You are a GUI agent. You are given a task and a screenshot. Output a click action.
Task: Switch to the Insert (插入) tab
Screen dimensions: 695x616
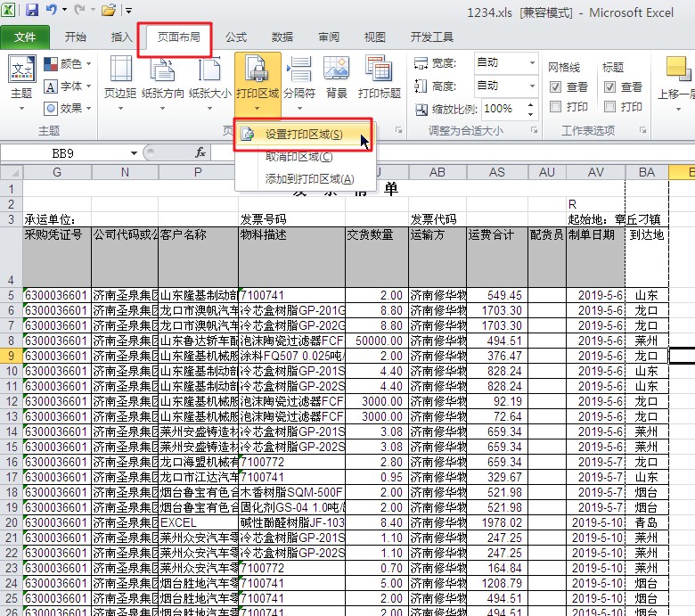[121, 37]
